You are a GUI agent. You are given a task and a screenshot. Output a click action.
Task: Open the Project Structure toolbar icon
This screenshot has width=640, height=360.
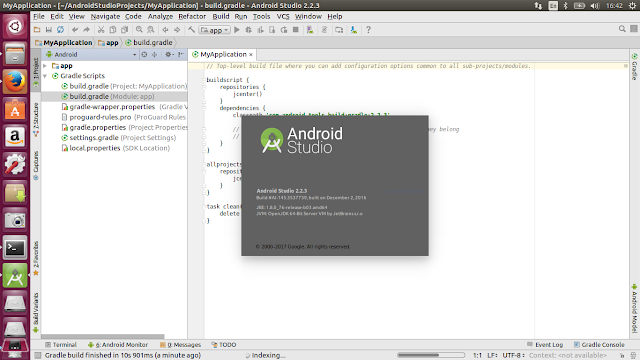coord(339,30)
